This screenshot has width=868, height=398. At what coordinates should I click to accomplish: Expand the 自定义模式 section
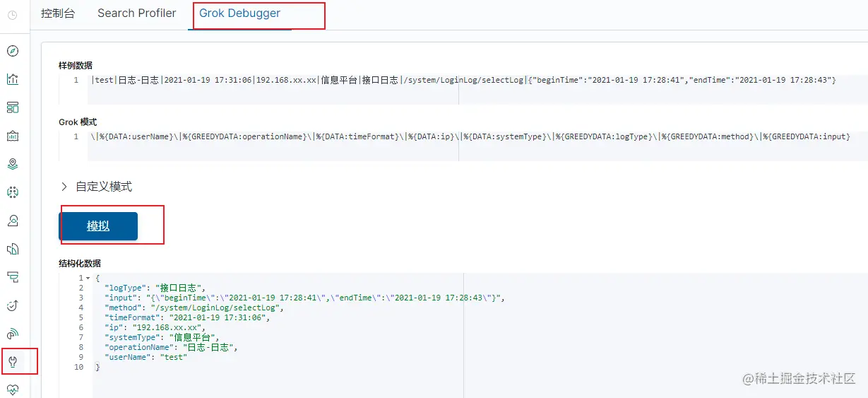96,187
